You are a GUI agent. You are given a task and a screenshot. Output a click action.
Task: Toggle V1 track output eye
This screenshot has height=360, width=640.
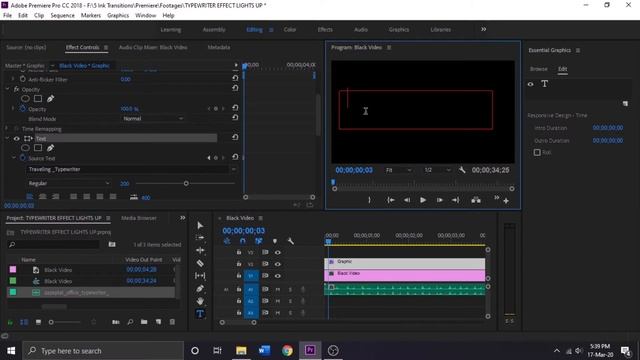click(x=278, y=276)
